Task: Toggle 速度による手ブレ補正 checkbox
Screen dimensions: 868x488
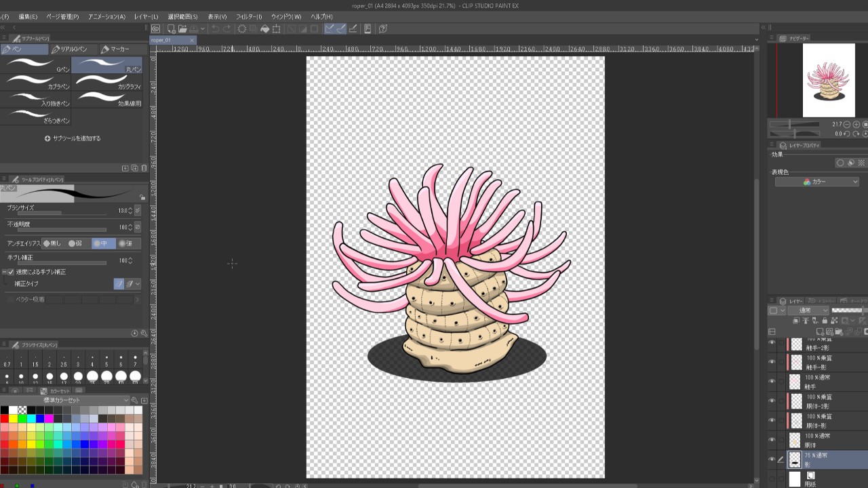Action: (x=11, y=272)
